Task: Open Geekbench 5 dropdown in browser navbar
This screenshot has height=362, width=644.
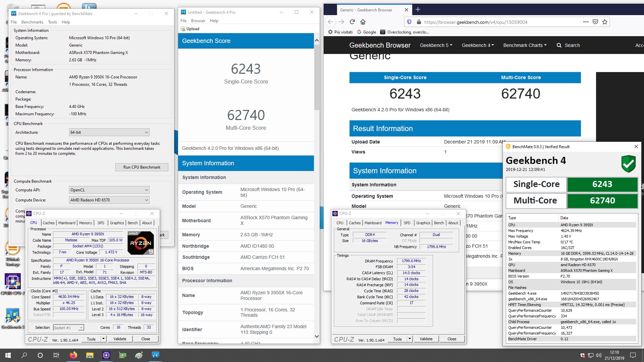Action: coord(436,45)
